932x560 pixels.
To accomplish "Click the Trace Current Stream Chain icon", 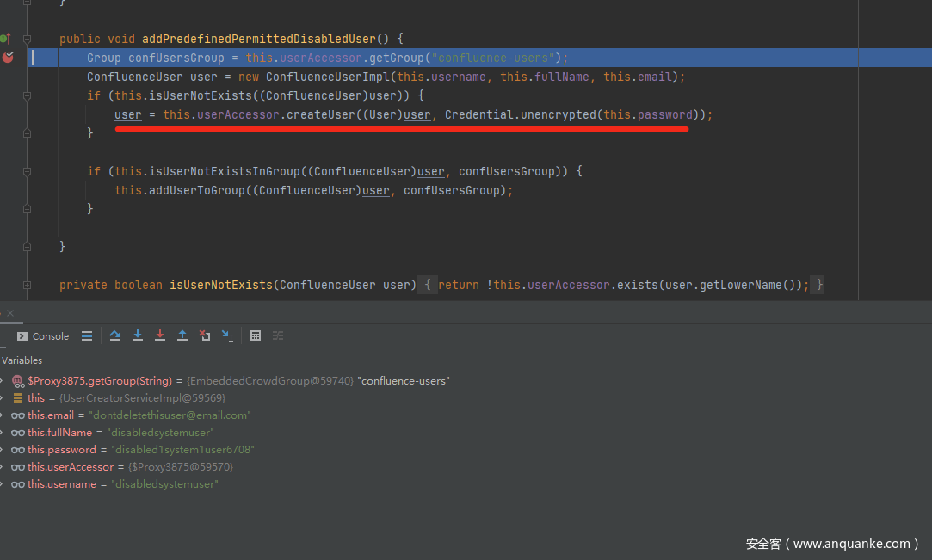I will click(x=278, y=335).
